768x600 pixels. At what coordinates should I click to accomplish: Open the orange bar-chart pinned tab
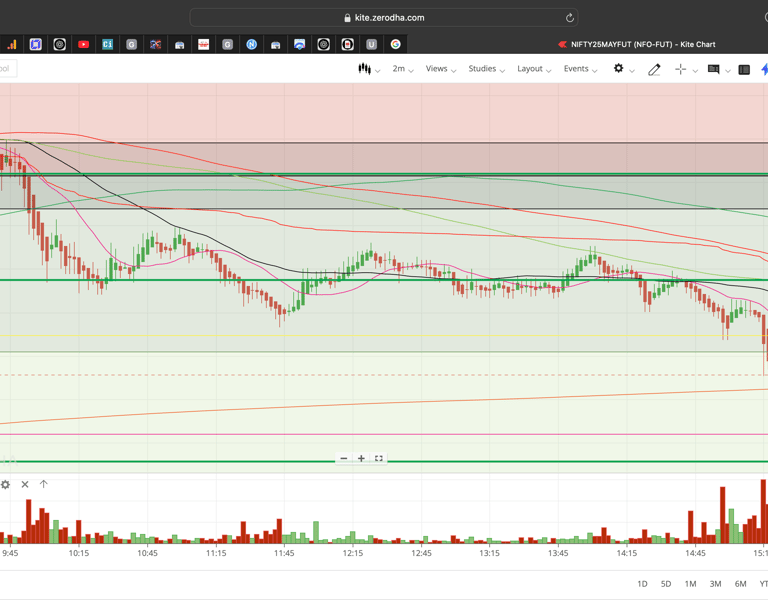point(12,45)
